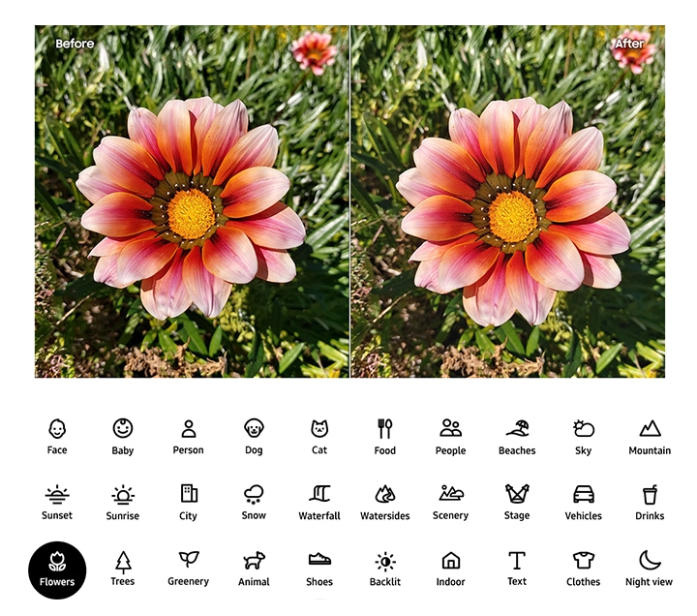Click the "After" label text
This screenshot has height=616, width=697.
click(629, 44)
